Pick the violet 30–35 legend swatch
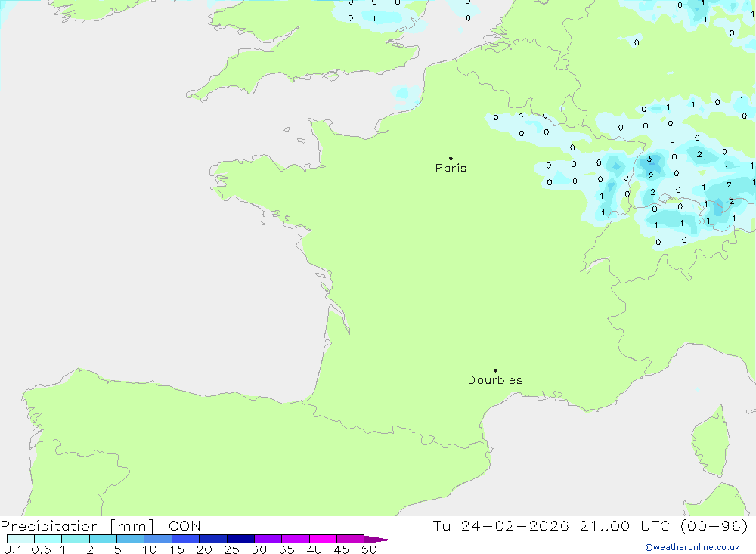Image resolution: width=756 pixels, height=554 pixels. click(x=268, y=539)
